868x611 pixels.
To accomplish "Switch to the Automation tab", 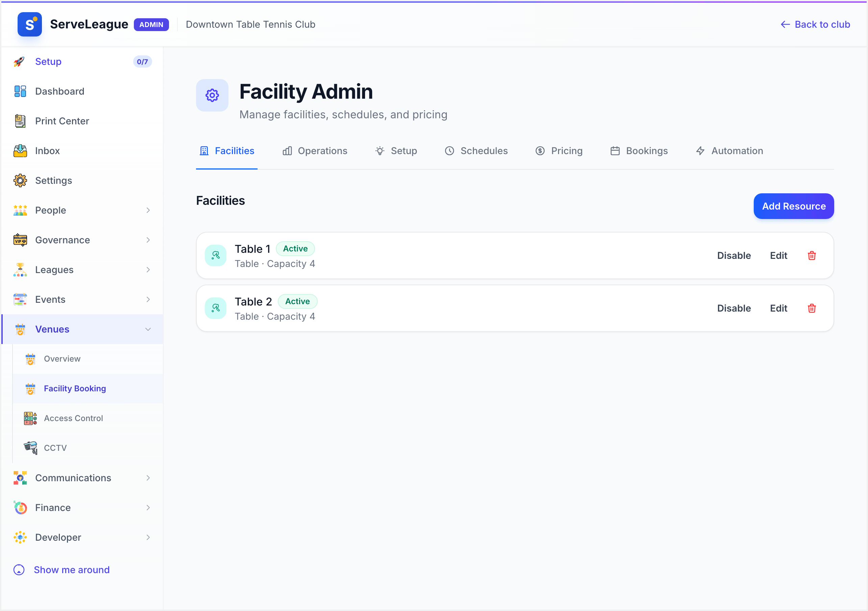I will tap(730, 151).
